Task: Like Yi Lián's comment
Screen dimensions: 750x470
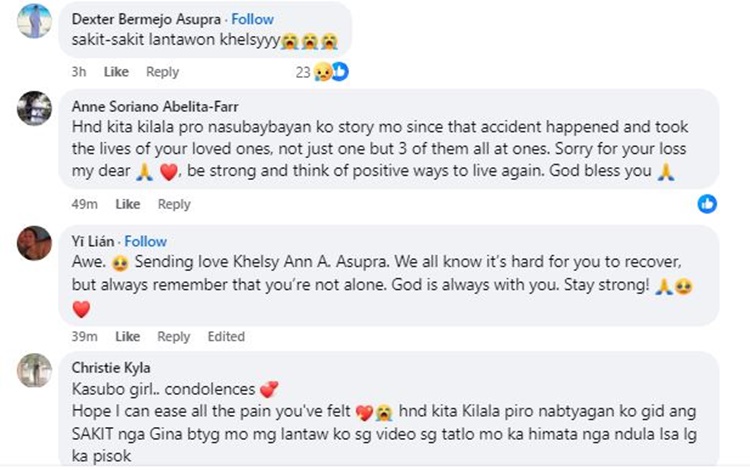Action: point(127,337)
